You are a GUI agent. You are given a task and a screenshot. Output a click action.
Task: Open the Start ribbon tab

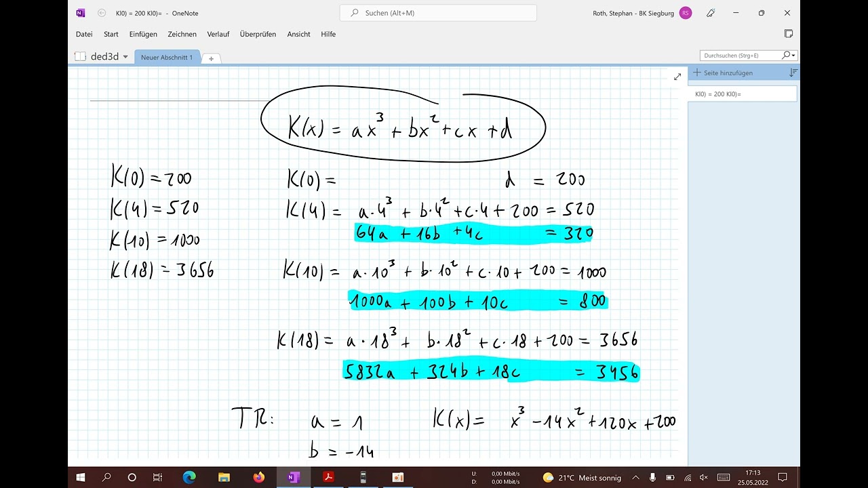click(111, 34)
